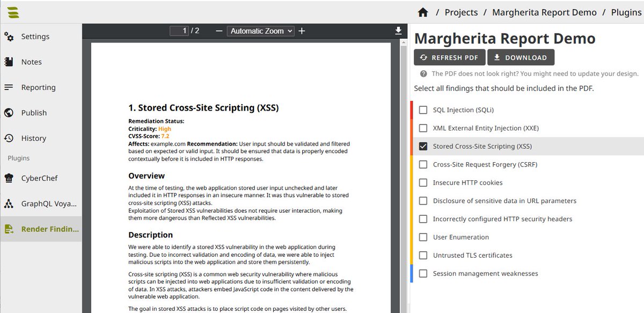Open Publish in the sidebar

pyautogui.click(x=41, y=113)
